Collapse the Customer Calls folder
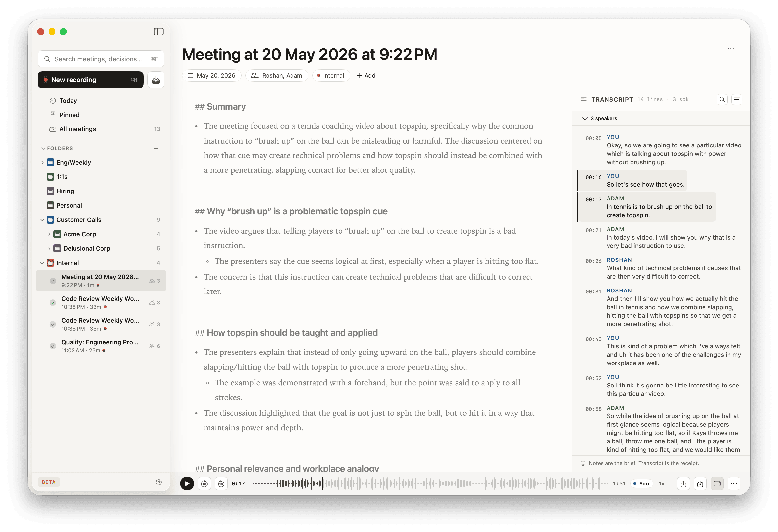This screenshot has width=778, height=532. (x=42, y=220)
